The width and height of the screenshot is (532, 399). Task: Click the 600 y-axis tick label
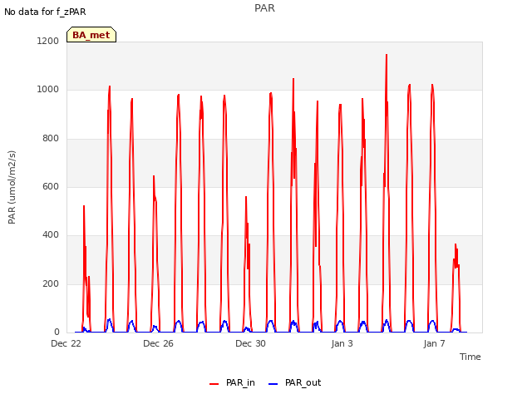pos(51,186)
